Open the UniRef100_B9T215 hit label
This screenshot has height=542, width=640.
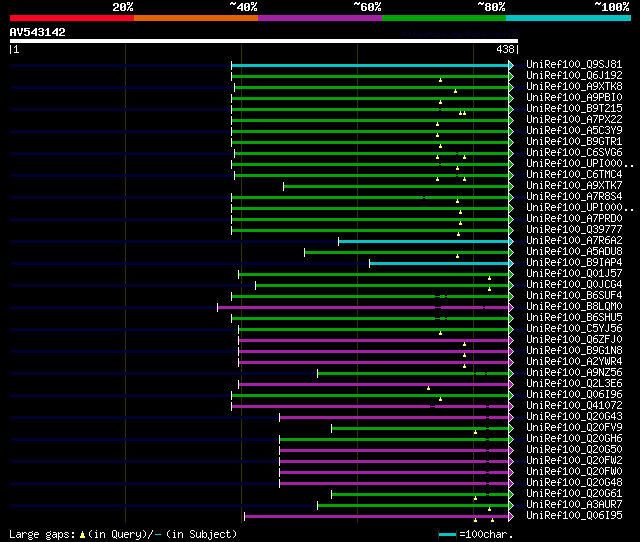point(574,109)
